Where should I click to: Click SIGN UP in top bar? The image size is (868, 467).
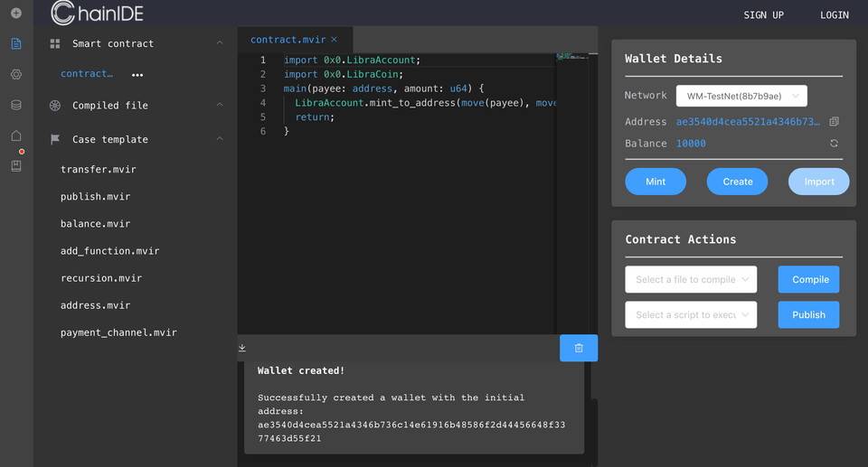pos(763,15)
